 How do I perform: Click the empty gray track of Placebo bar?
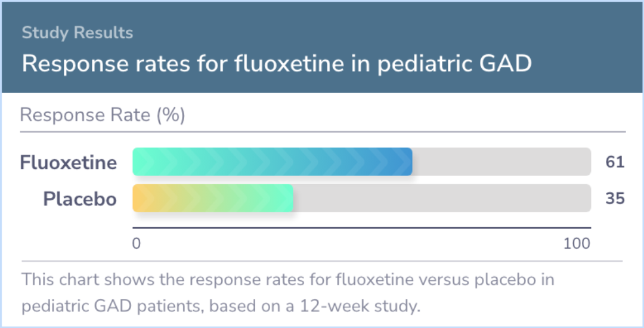pos(442,198)
